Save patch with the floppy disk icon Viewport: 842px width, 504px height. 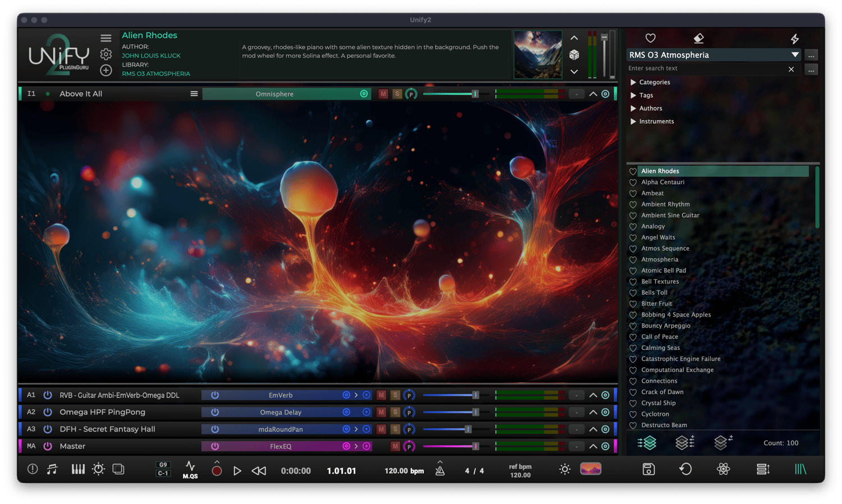click(648, 469)
